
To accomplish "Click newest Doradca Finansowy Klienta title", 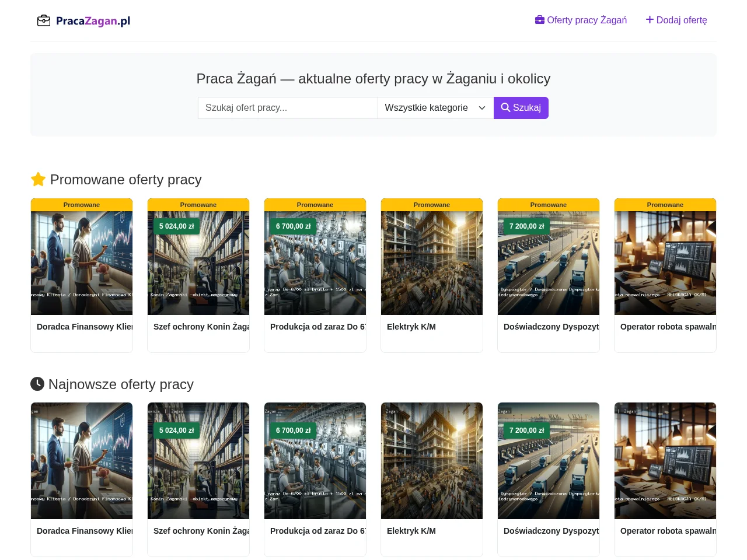I will [85, 531].
